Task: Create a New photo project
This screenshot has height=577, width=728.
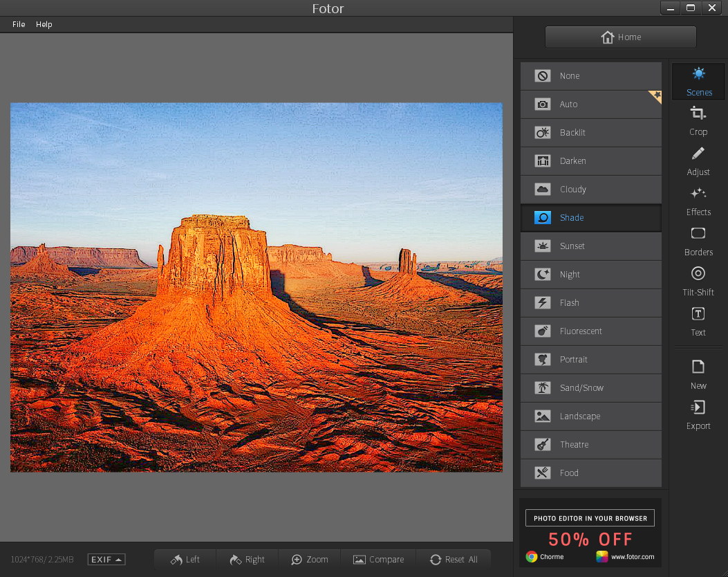Action: pyautogui.click(x=698, y=375)
